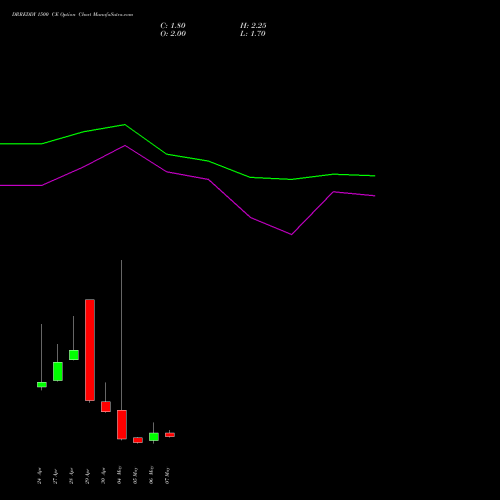Screen dimensions: 500x500
Task: Click the '06 May' date axis label
Action: (x=152, y=475)
